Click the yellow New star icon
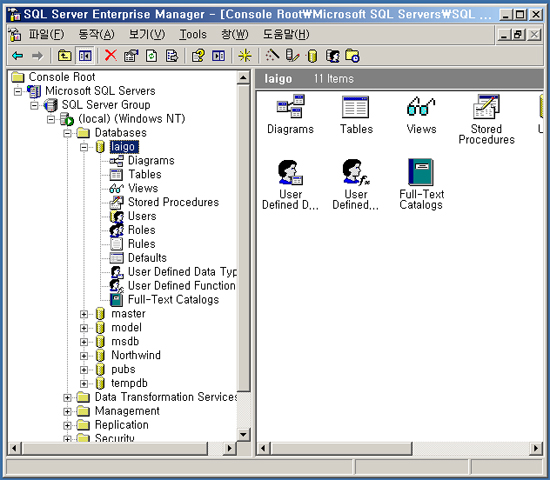 tap(245, 55)
